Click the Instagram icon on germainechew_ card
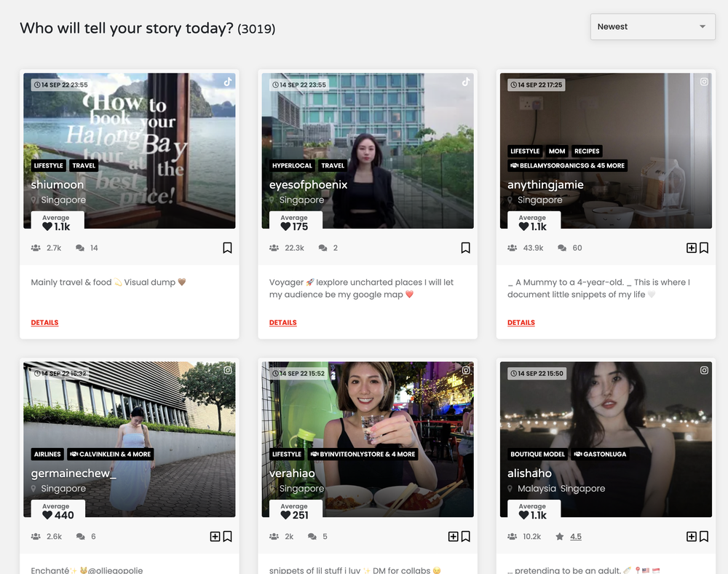Screen dimensions: 728x574 pyautogui.click(x=228, y=370)
